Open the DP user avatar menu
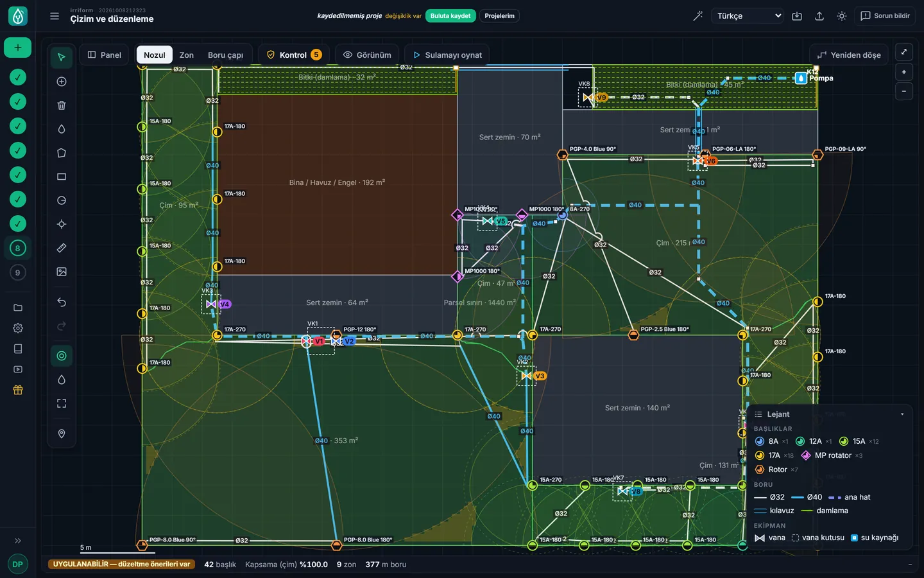Screen dimensions: 924x578 [x=18, y=565]
